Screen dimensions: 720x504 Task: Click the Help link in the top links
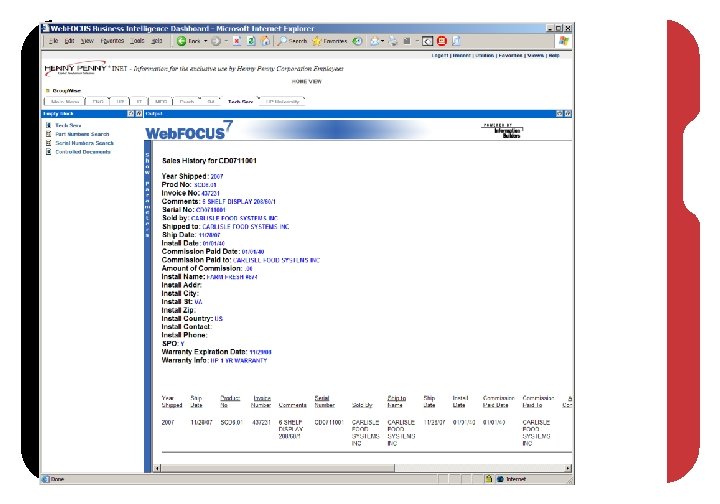[554, 56]
